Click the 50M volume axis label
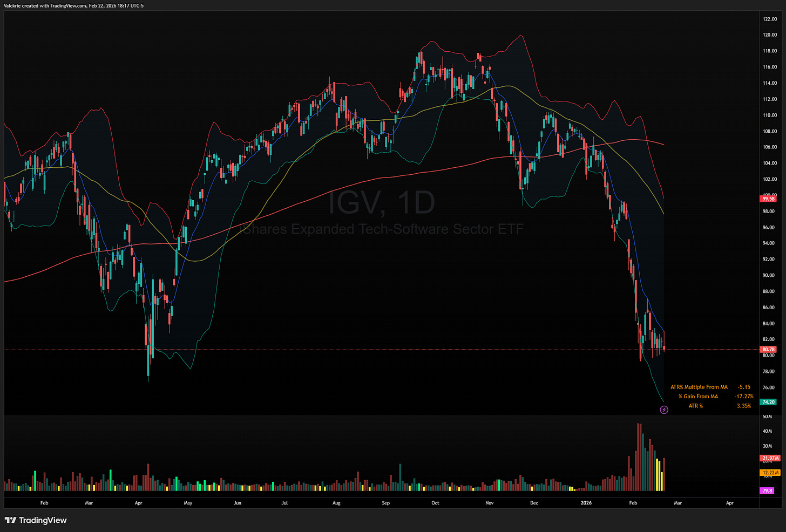 point(767,417)
